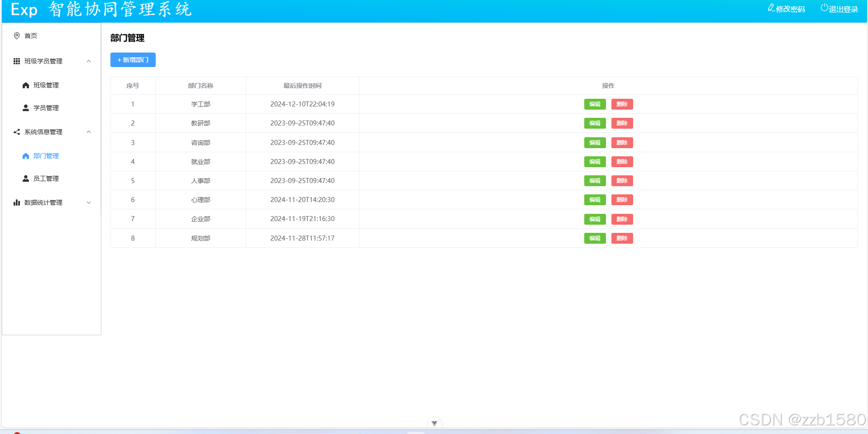Delete the 心理部 department
Image resolution: width=868 pixels, height=434 pixels.
(622, 200)
